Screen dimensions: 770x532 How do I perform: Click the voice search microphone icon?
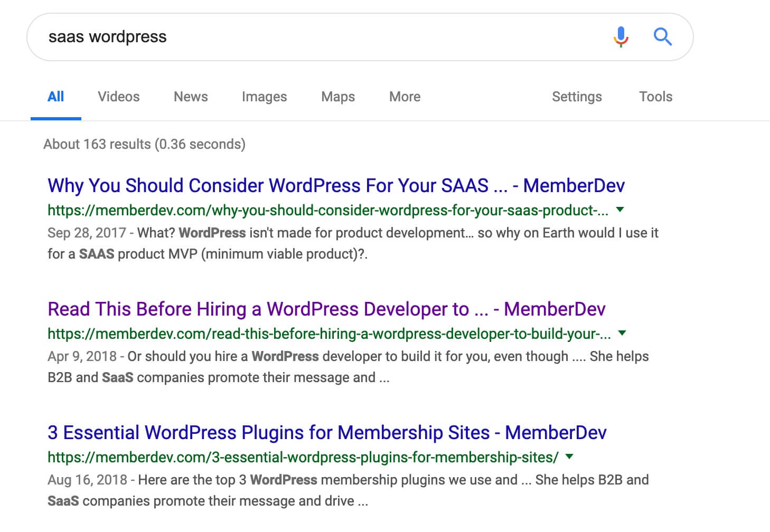coord(621,37)
